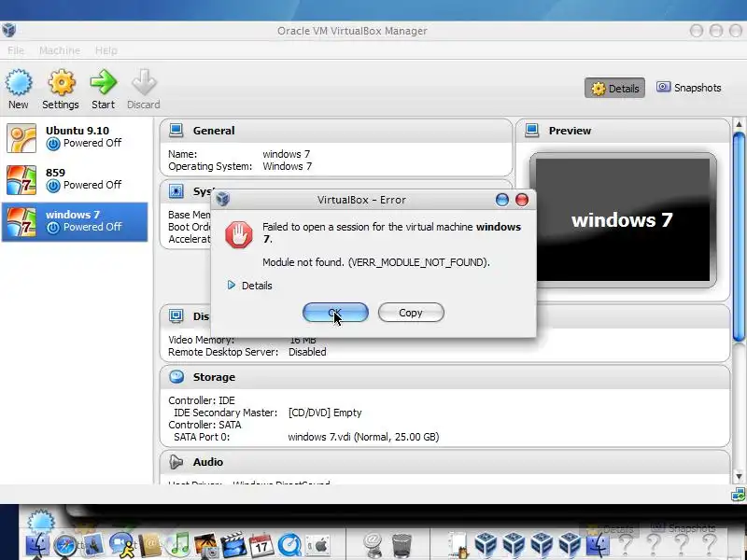This screenshot has width=747, height=560.
Task: Open Safari from the dock
Action: coord(65,545)
